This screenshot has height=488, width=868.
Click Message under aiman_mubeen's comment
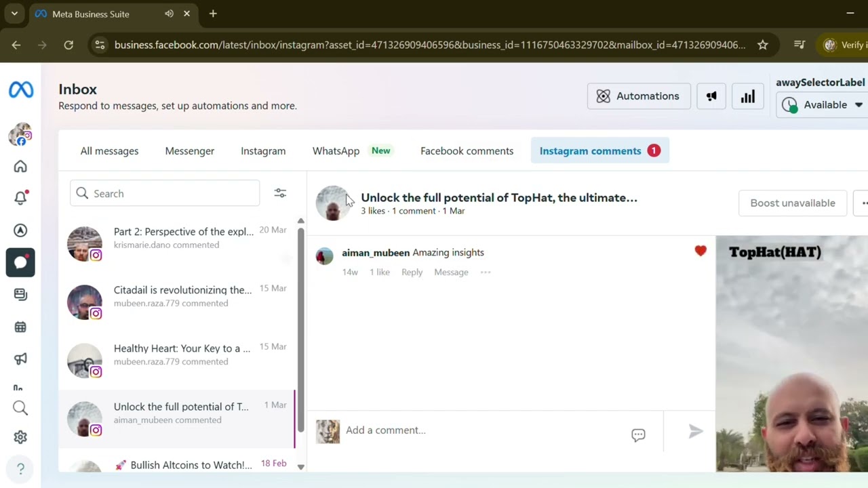[451, 272]
